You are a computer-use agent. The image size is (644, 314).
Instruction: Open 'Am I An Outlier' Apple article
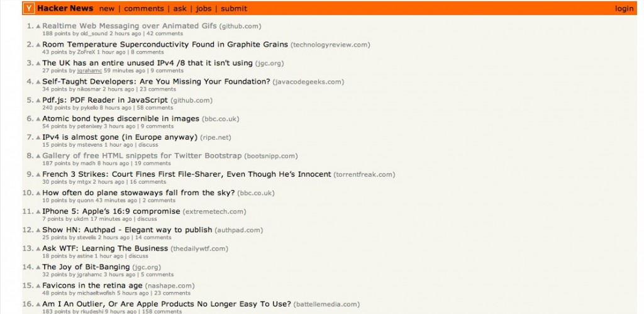[x=167, y=304]
